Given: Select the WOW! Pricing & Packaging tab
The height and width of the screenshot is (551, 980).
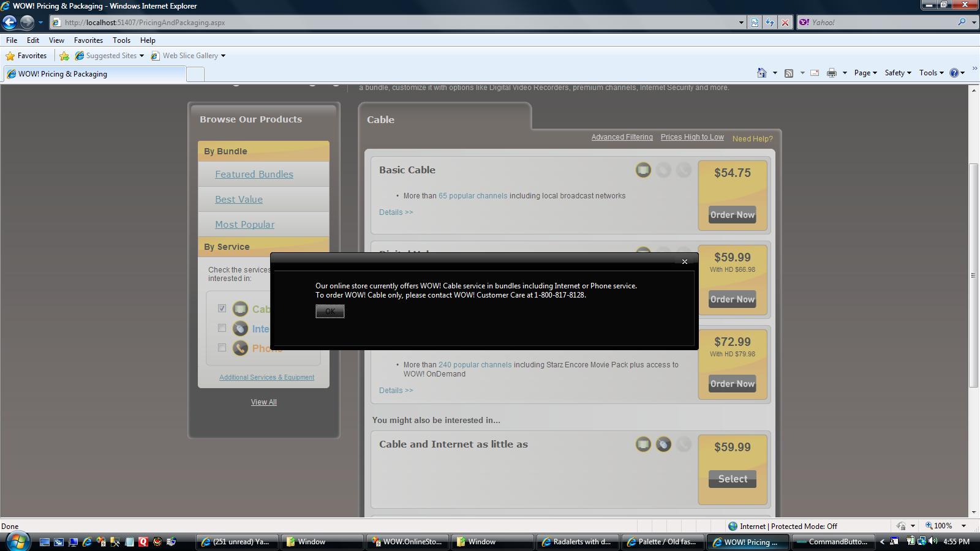Looking at the screenshot, I should [x=94, y=74].
